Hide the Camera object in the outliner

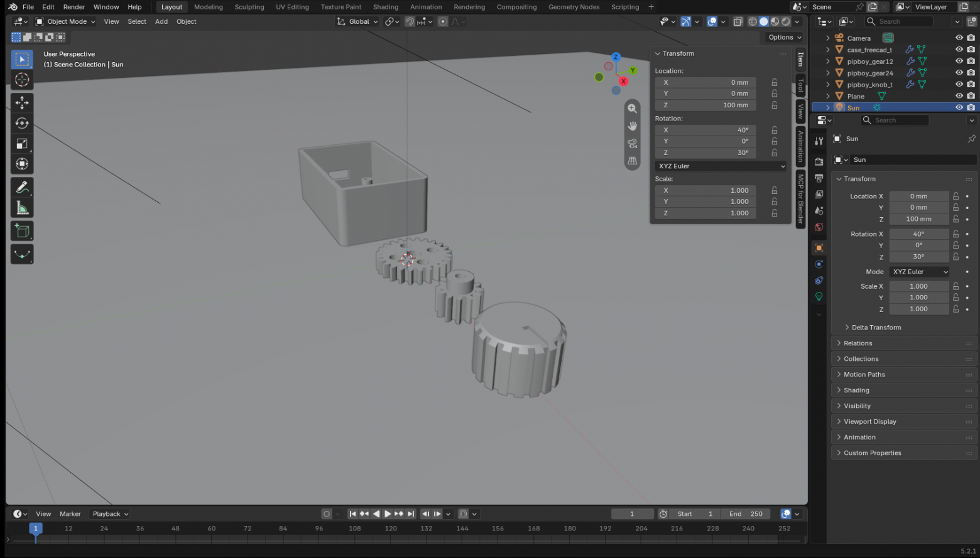(959, 38)
